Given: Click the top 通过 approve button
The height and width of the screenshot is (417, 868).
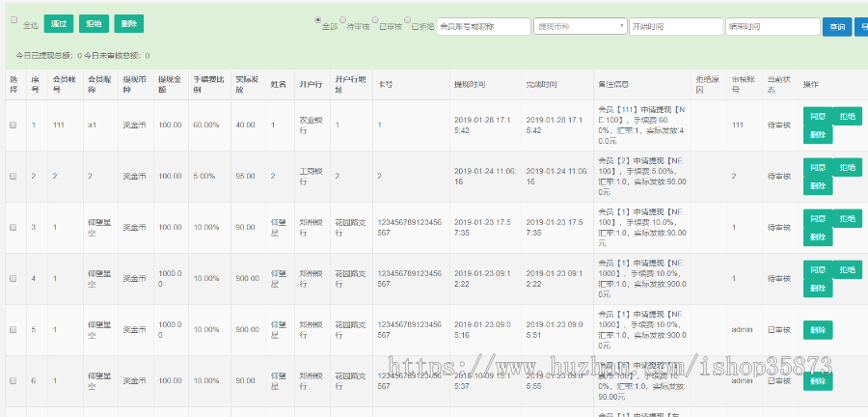Looking at the screenshot, I should (x=57, y=25).
